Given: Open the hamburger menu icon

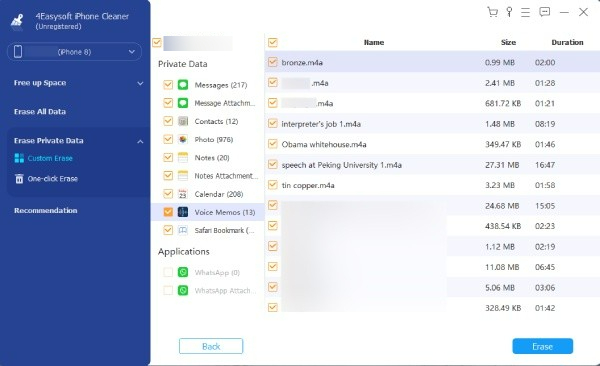Looking at the screenshot, I should tap(525, 12).
